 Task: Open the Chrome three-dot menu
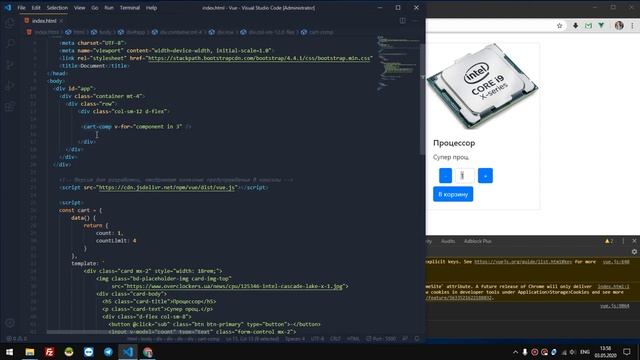coord(633,25)
